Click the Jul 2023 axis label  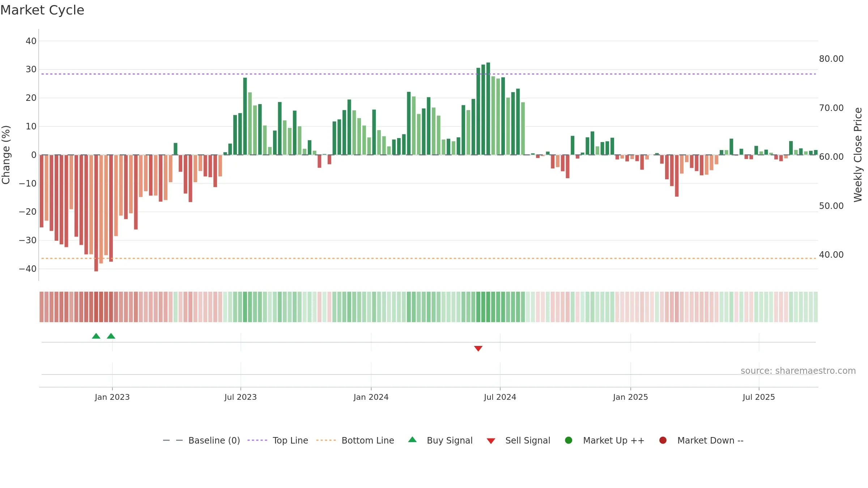tap(241, 397)
